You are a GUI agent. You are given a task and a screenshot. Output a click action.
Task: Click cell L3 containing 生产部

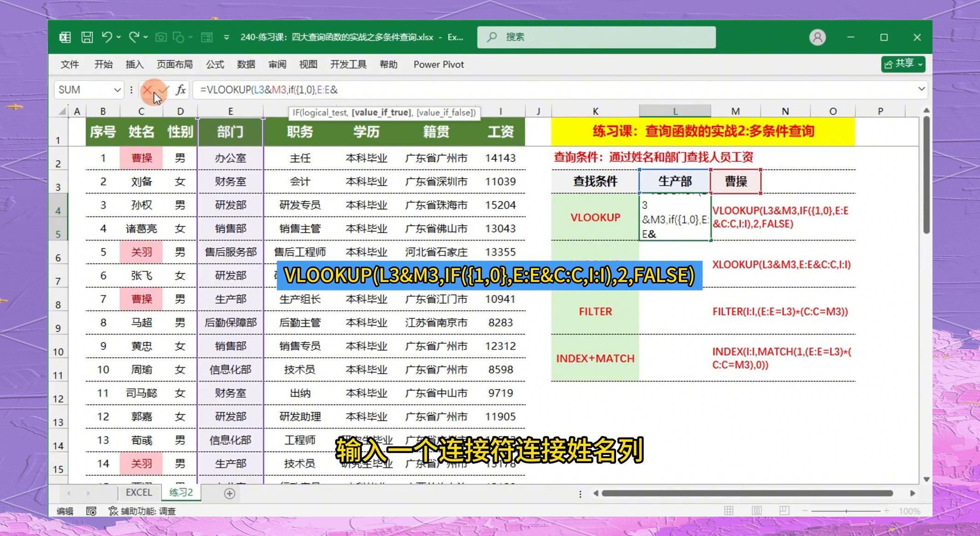coord(675,182)
